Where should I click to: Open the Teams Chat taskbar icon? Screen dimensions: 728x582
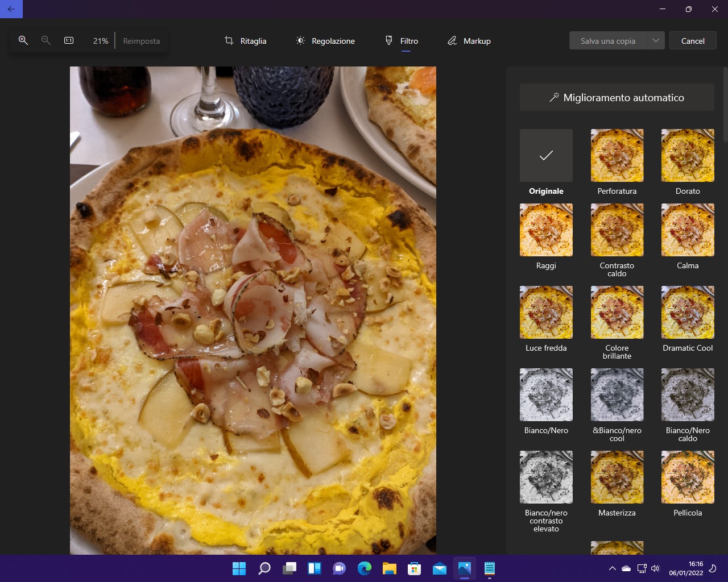(340, 568)
